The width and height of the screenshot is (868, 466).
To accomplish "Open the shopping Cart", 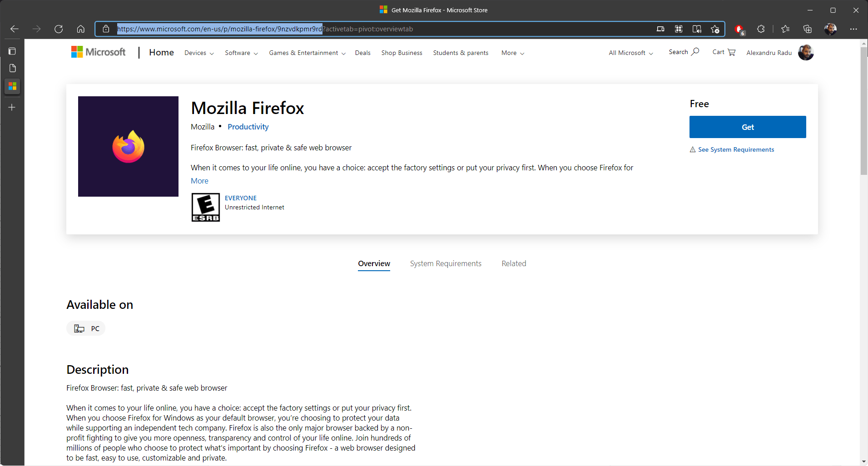I will (724, 52).
